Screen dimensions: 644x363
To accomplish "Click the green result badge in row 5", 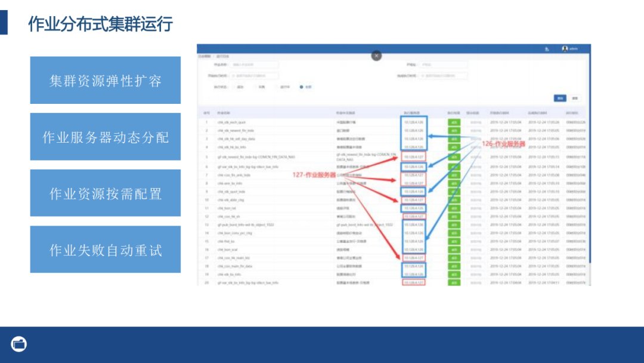I will click(454, 157).
